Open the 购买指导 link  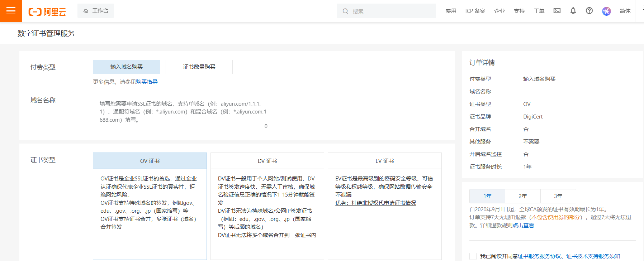coord(147,82)
